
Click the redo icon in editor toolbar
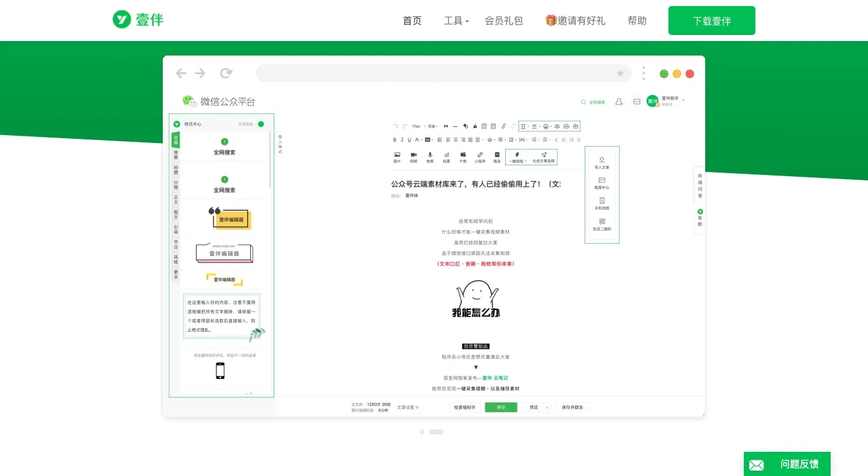pos(404,126)
